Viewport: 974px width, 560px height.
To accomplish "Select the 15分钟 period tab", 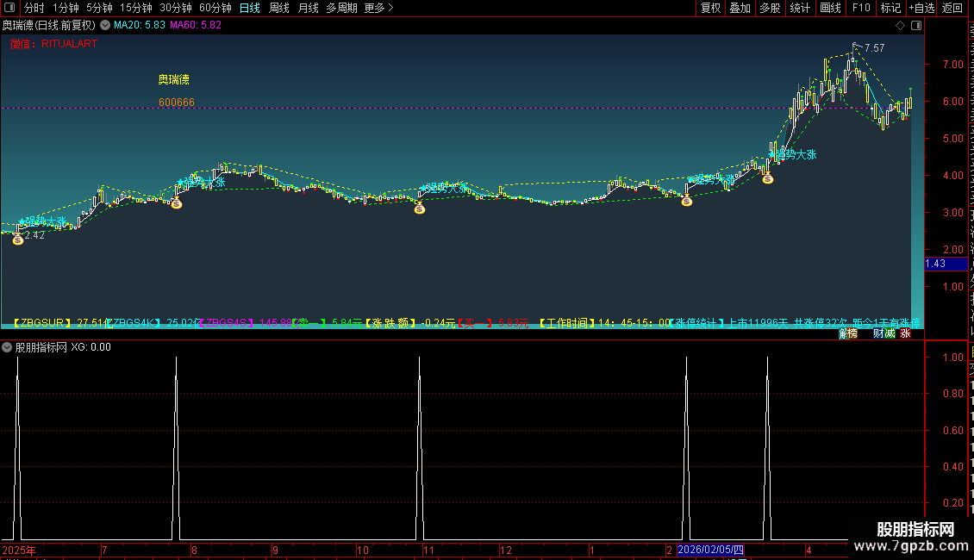I will [136, 8].
